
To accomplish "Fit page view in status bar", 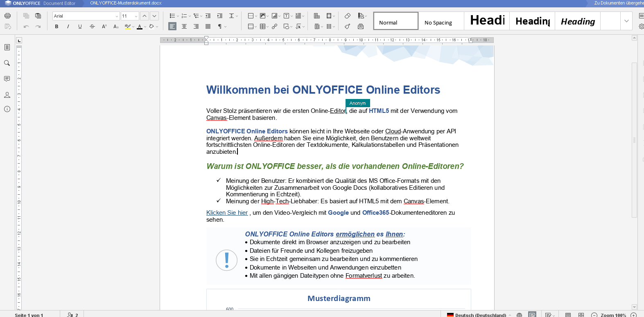I will tap(568, 314).
